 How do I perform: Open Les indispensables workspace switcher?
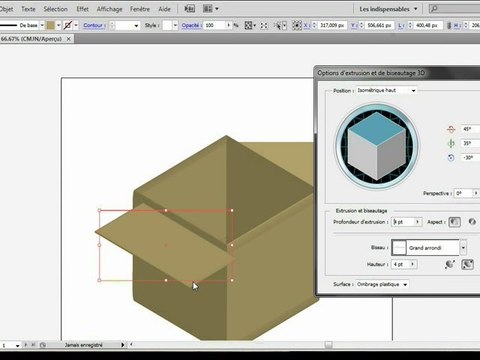pos(388,9)
